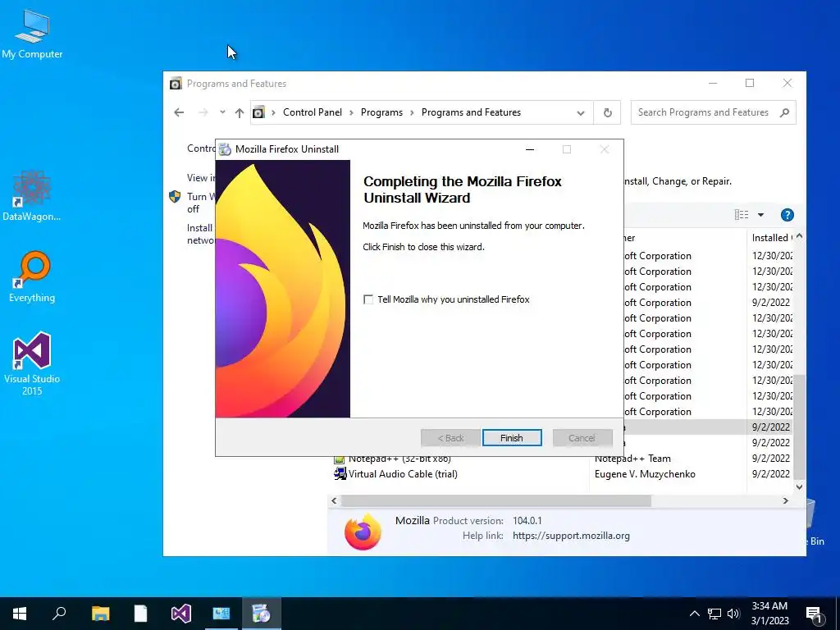Screen dimensions: 840x630
Task: Click Control Panel breadcrumb
Action: (313, 112)
